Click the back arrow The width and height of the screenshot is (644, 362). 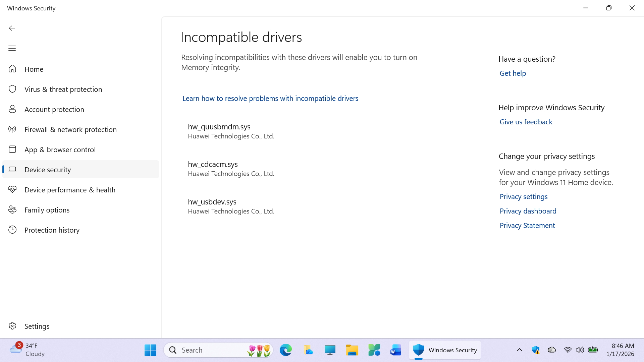coord(12,28)
